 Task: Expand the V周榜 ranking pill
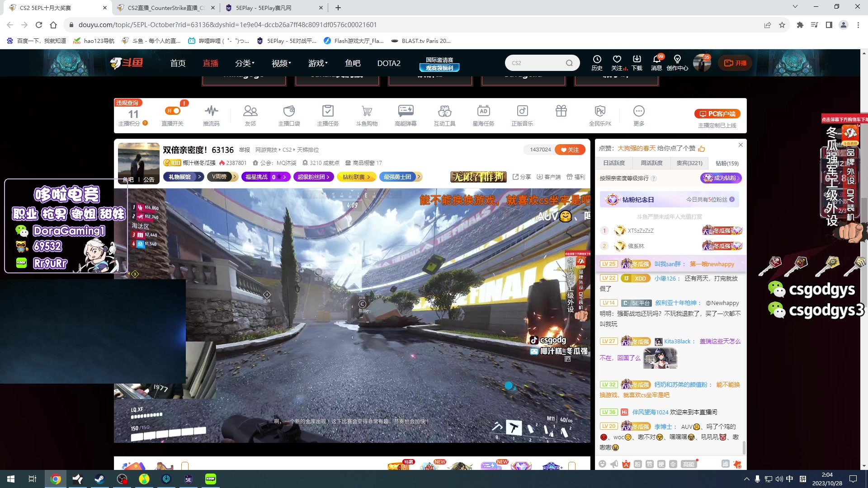[222, 177]
